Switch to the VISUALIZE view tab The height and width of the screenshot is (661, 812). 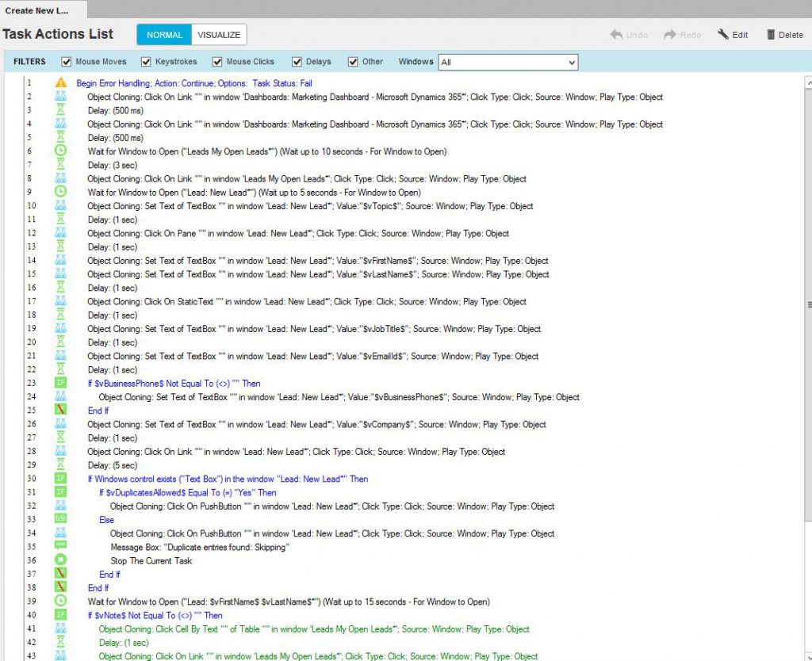click(219, 35)
